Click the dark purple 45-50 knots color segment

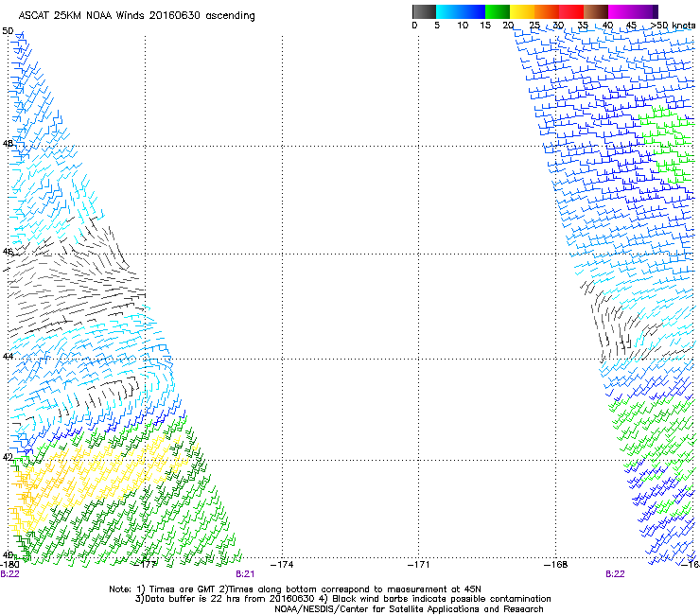645,11
